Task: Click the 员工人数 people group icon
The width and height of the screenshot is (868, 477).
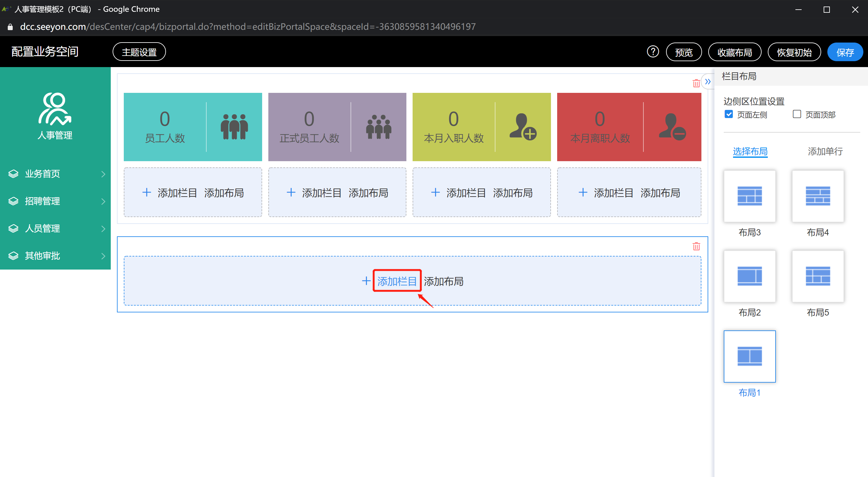Action: [x=234, y=126]
